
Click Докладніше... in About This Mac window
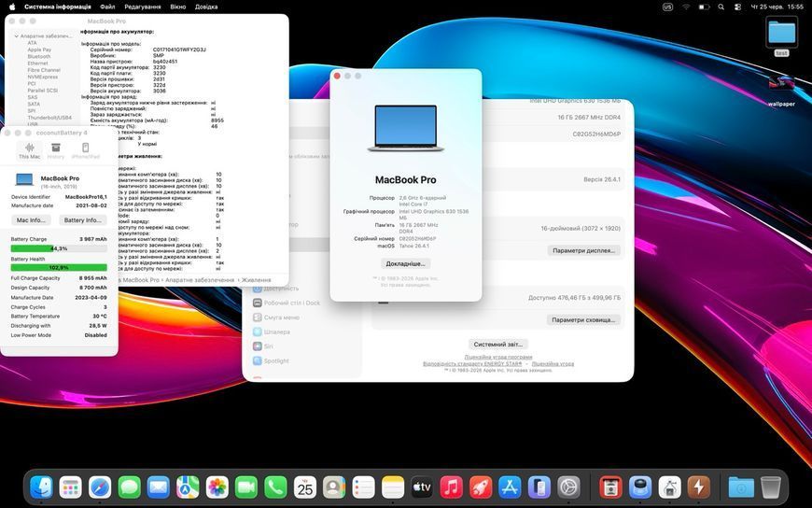pyautogui.click(x=405, y=264)
